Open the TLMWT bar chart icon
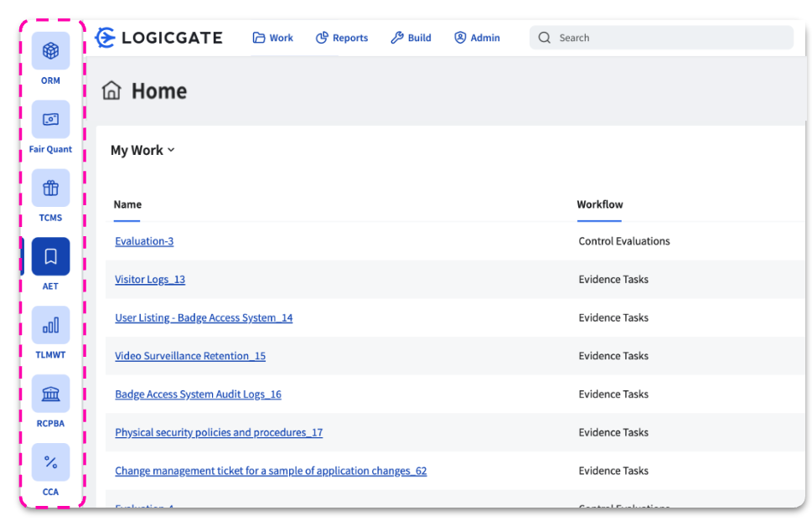 (x=50, y=325)
